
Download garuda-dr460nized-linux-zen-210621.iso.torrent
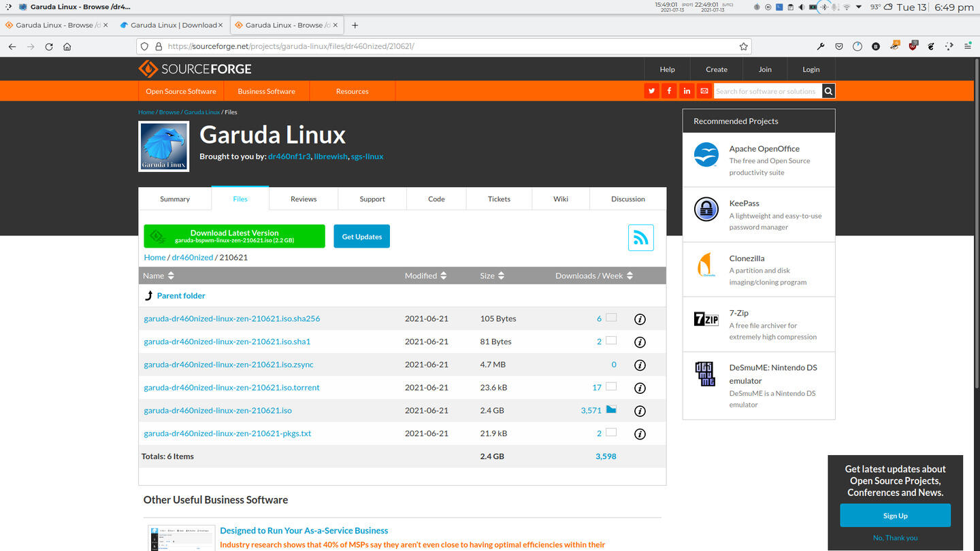click(x=231, y=388)
